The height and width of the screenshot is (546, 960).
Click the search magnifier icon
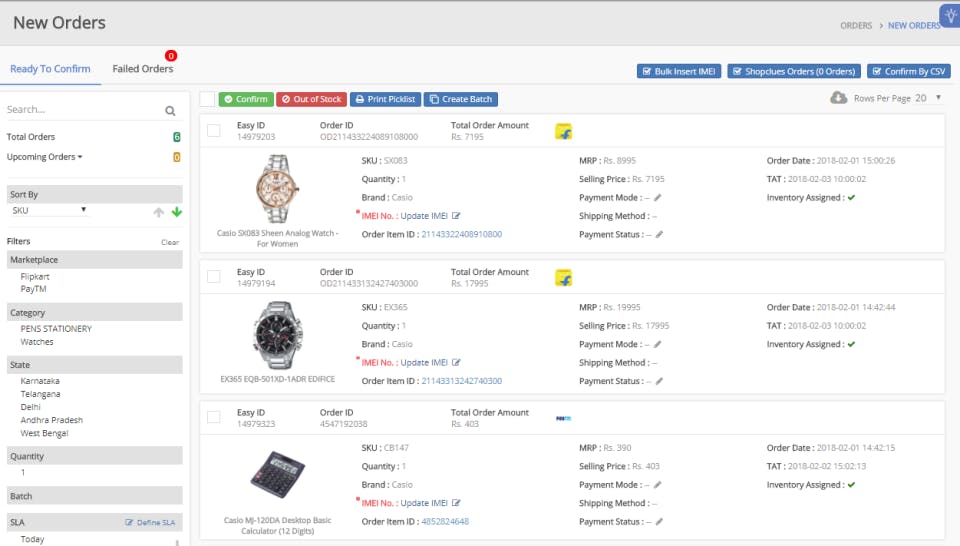(x=170, y=110)
